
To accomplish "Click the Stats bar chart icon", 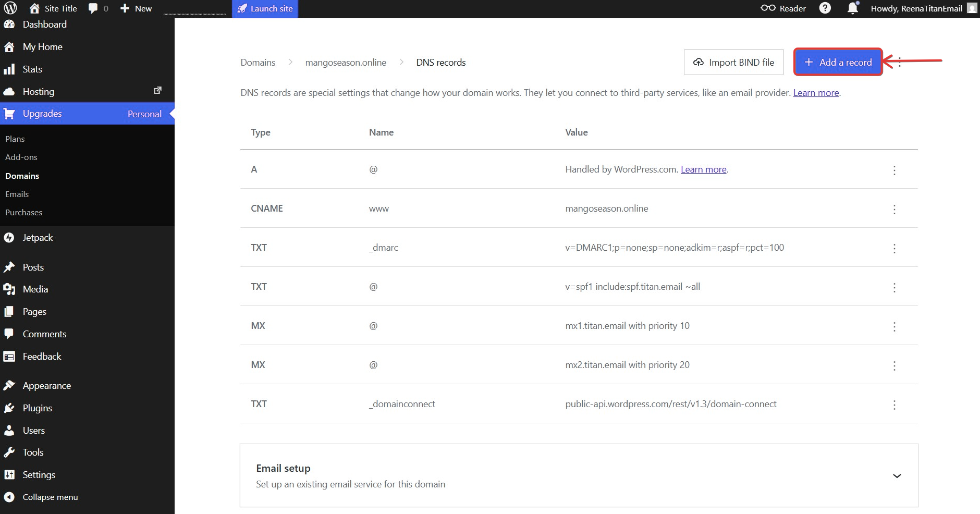I will click(x=9, y=69).
